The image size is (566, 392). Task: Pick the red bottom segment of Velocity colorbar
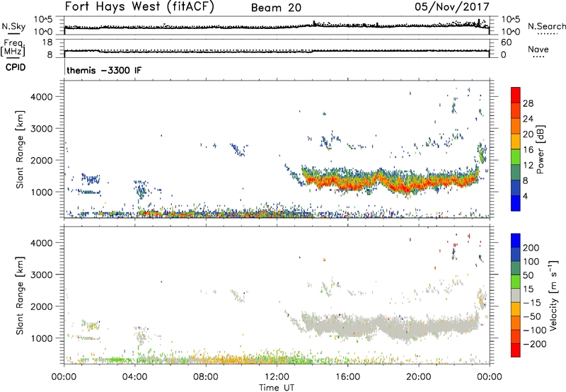pyautogui.click(x=516, y=350)
